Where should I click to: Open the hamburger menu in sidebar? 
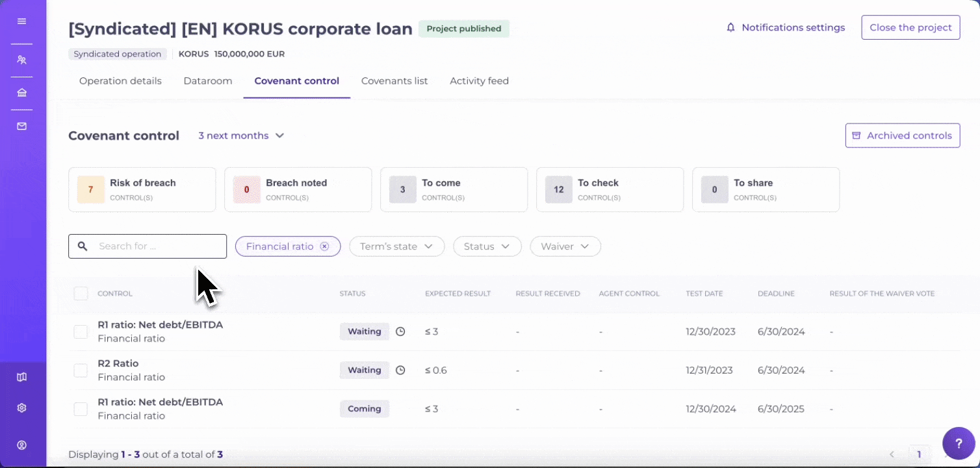21,21
